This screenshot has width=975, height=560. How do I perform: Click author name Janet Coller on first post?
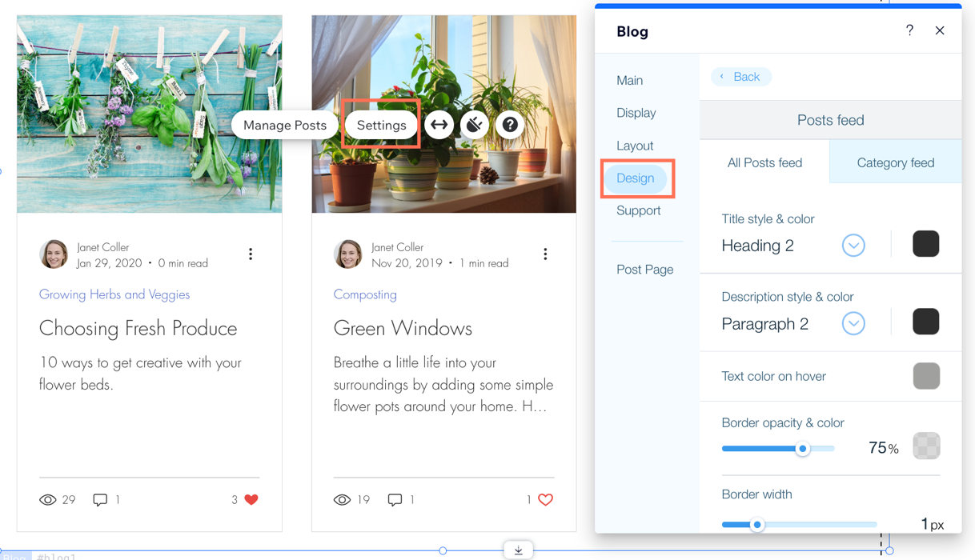(x=102, y=247)
